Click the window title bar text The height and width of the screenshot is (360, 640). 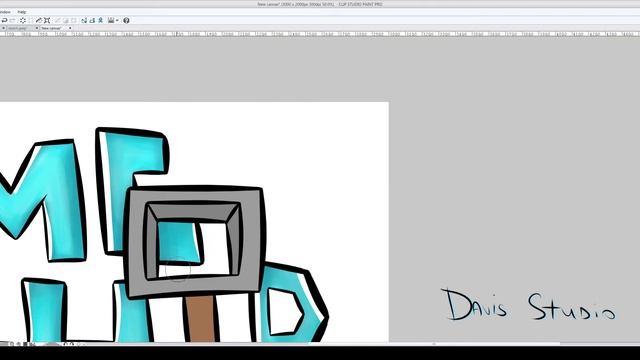click(320, 4)
